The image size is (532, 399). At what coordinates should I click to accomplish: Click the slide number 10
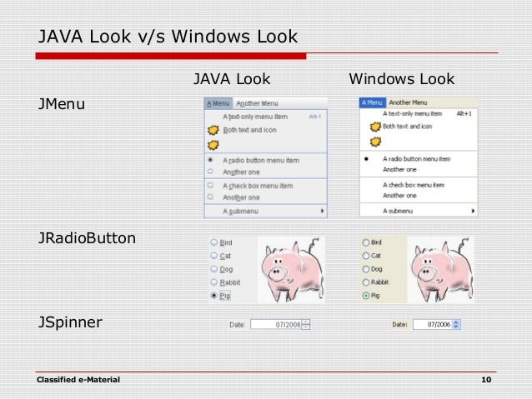point(486,380)
